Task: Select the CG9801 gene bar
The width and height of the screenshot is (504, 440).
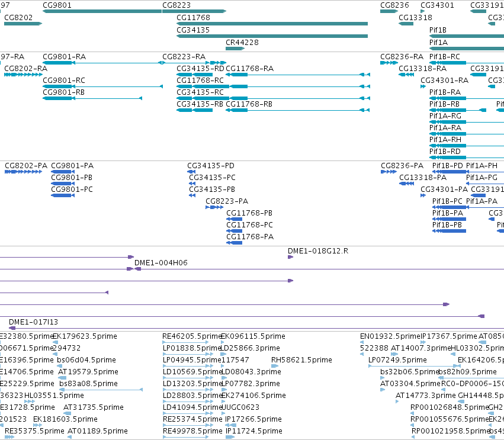Action: [x=102, y=11]
